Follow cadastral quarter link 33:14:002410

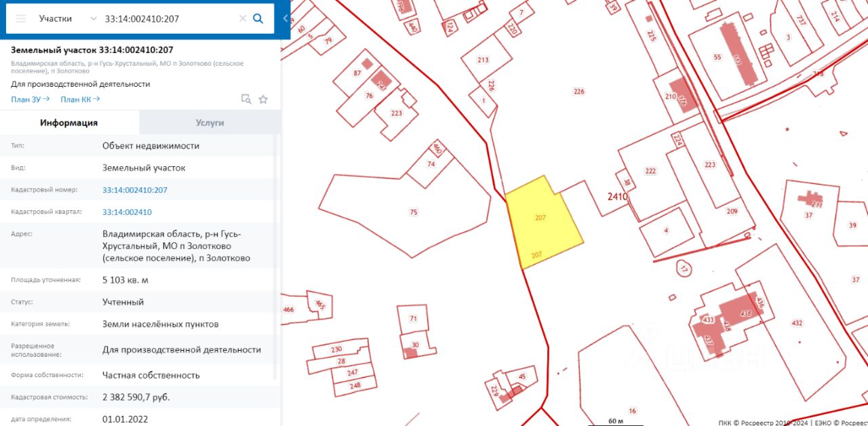point(127,212)
